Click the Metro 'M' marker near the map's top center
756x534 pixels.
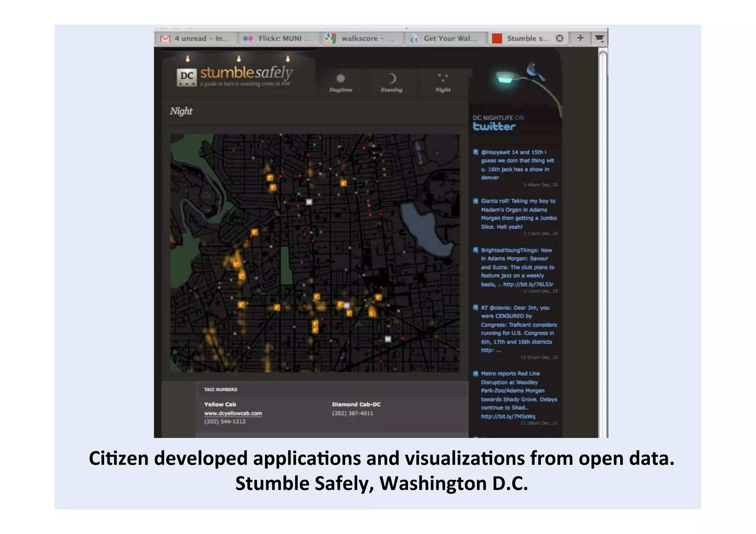tap(309, 202)
